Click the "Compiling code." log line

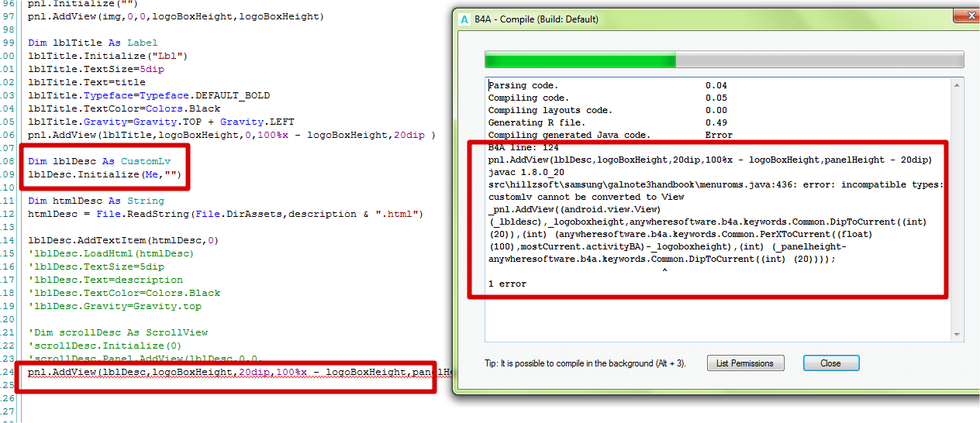530,98
